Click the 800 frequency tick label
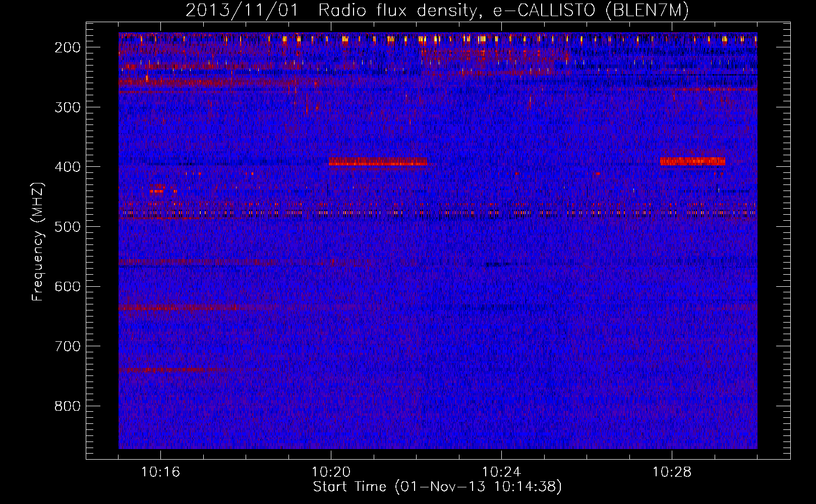 tap(68, 406)
